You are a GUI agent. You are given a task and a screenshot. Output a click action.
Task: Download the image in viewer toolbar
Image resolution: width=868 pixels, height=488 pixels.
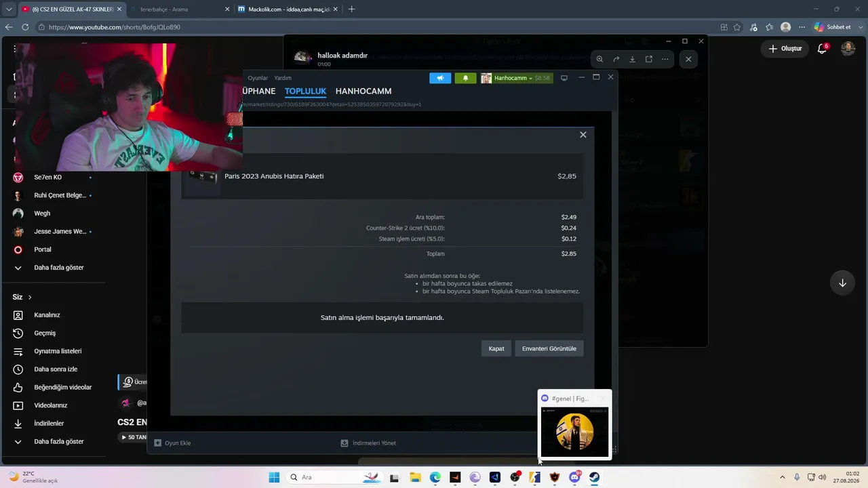tap(632, 59)
